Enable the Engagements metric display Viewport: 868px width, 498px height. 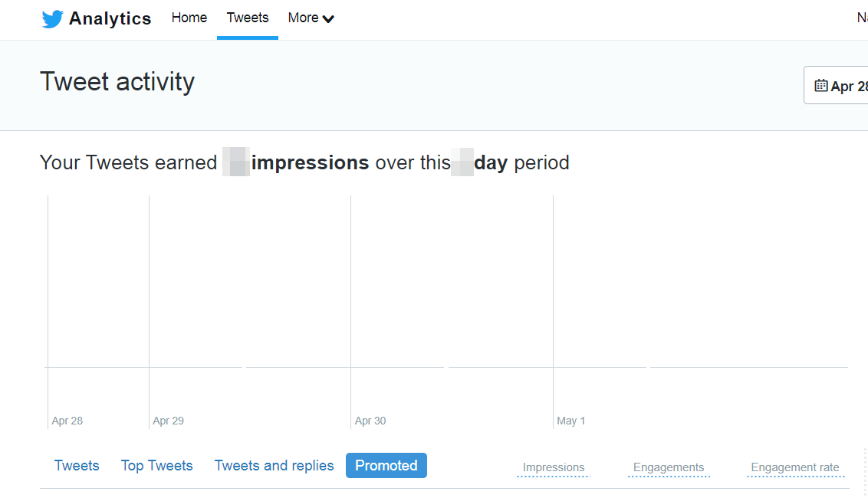[x=669, y=467]
